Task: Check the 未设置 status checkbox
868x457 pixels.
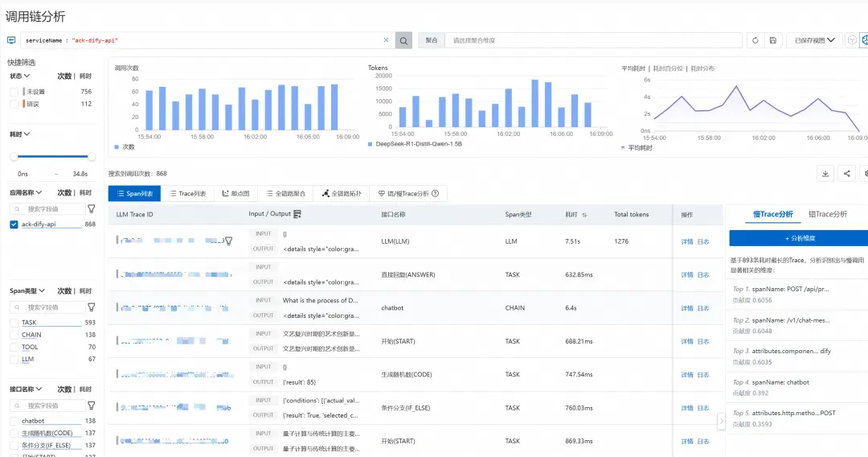Action: click(x=14, y=92)
